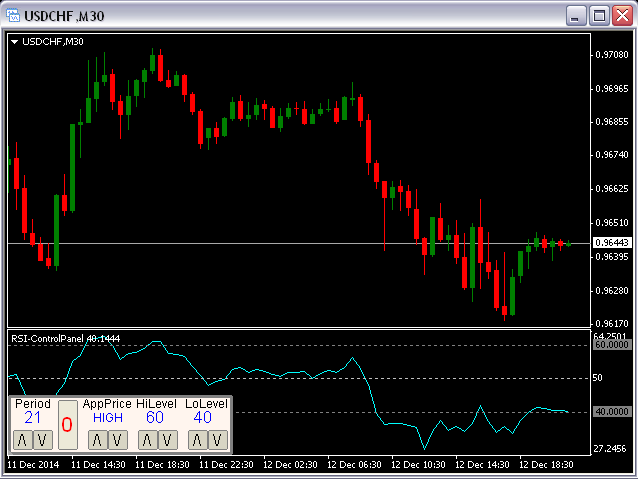Click the Period value 21
640x480 pixels.
click(x=33, y=418)
